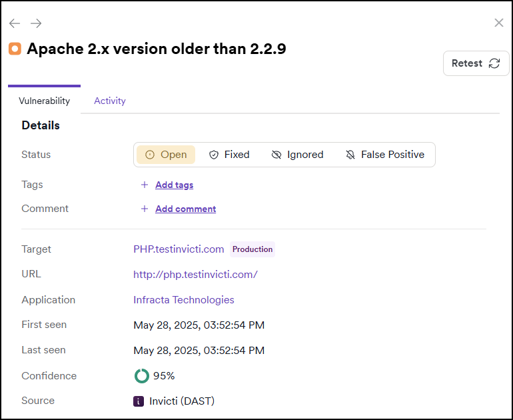
Task: Go to the previous vulnerability with back arrow
Action: coord(15,23)
